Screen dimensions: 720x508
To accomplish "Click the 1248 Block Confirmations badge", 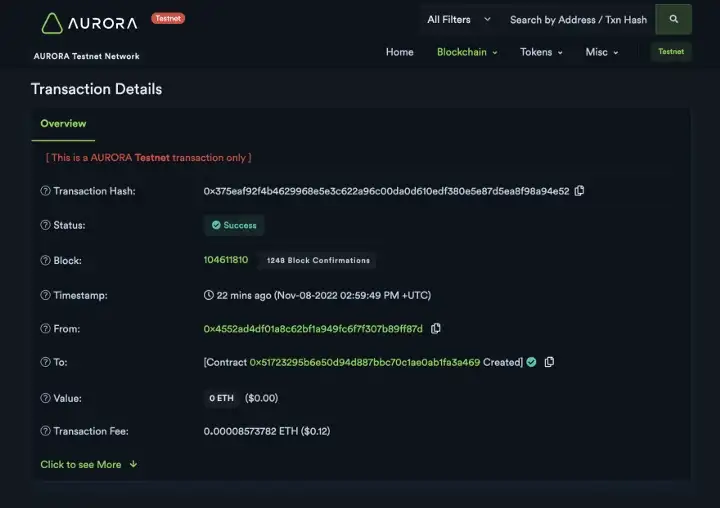I will pyautogui.click(x=318, y=260).
